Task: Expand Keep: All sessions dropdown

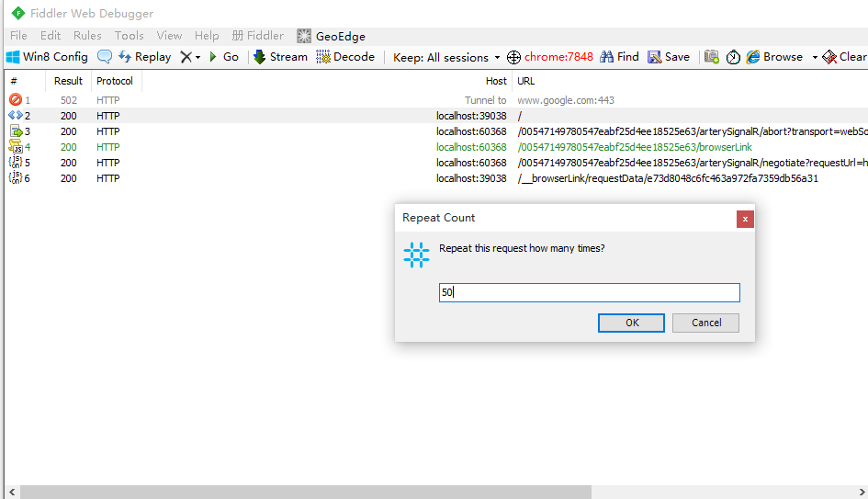Action: click(446, 57)
